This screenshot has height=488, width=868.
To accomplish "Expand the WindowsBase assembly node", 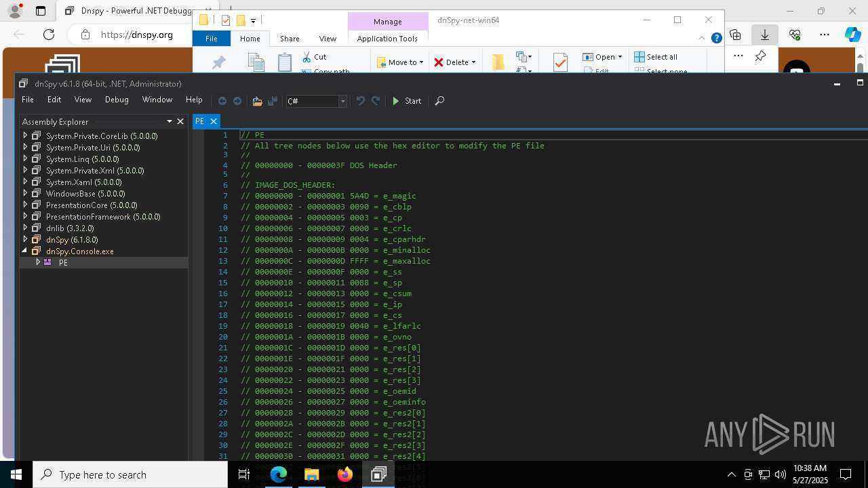I will click(x=25, y=193).
